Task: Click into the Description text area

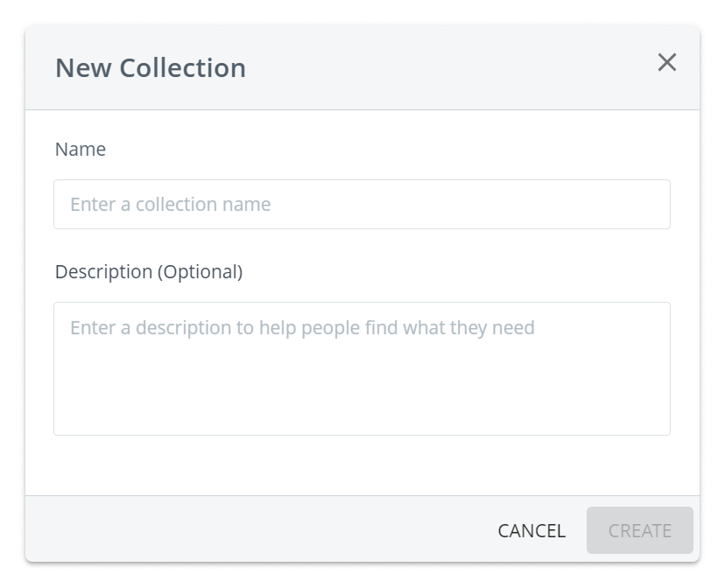Action: point(362,368)
